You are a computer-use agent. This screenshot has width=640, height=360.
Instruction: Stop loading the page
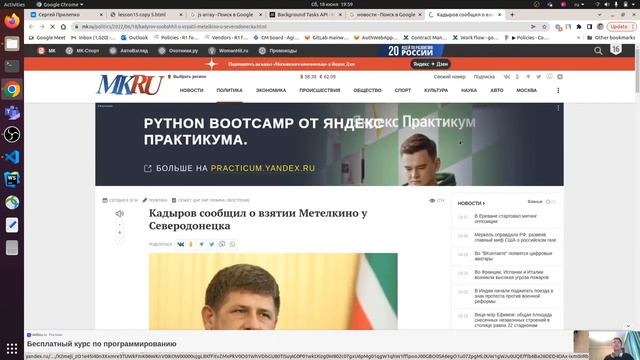pyautogui.click(x=52, y=27)
